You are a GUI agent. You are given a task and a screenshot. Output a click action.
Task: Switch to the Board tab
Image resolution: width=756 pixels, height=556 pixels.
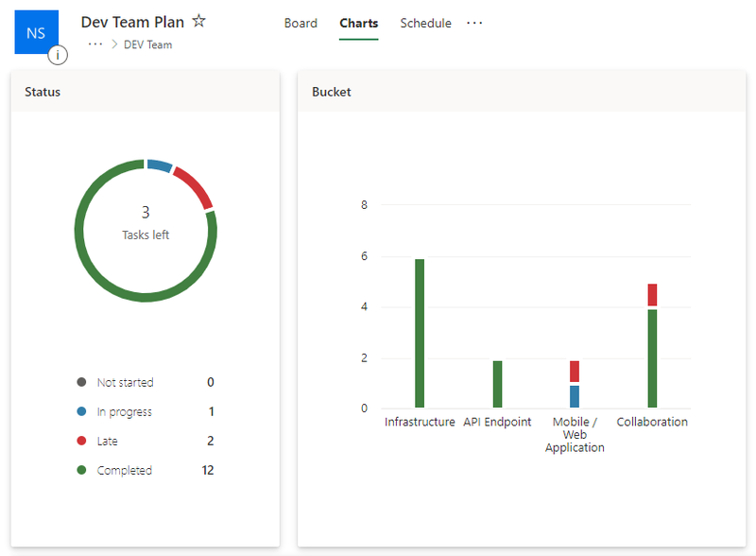pyautogui.click(x=301, y=23)
